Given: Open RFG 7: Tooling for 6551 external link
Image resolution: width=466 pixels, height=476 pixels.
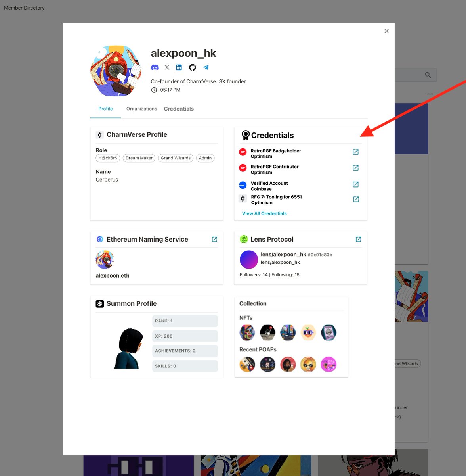Looking at the screenshot, I should (355, 199).
